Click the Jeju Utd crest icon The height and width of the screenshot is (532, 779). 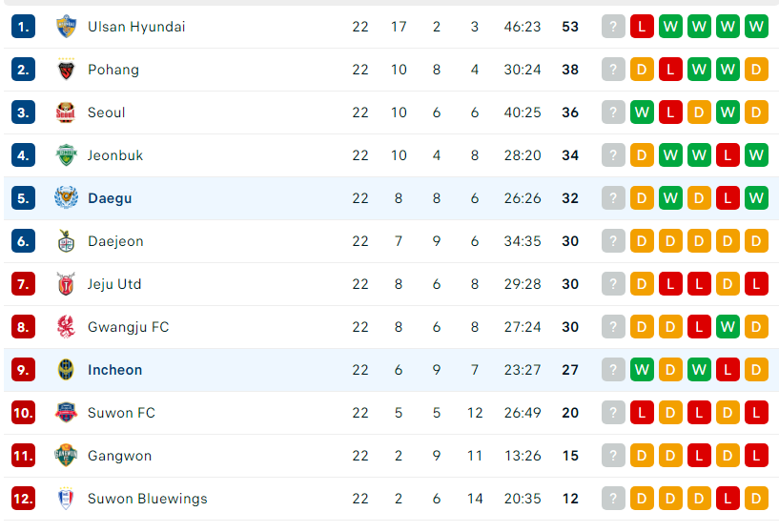[66, 283]
